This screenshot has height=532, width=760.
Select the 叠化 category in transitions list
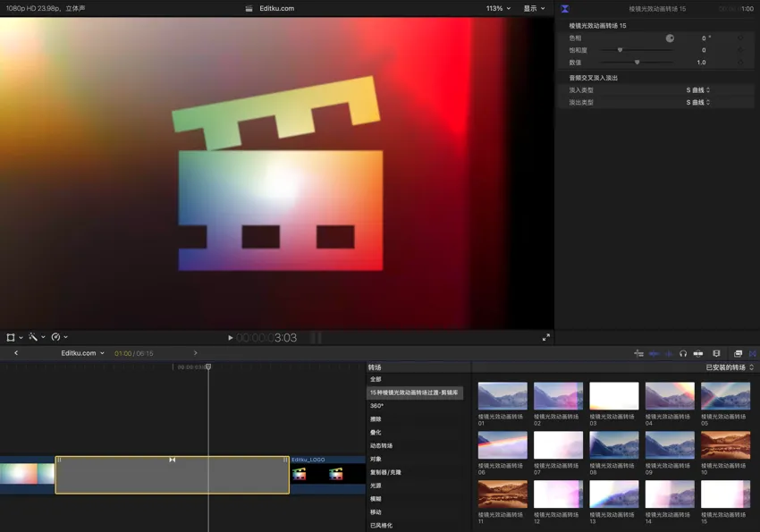(x=376, y=432)
